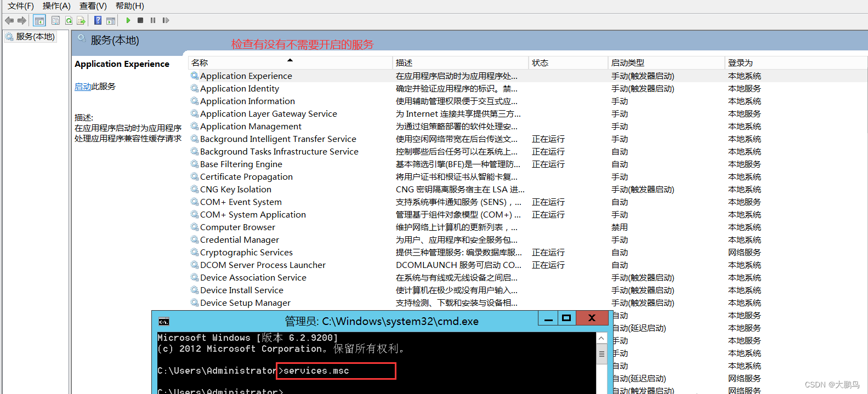This screenshot has width=868, height=394.
Task: Click the gear icon of Application Management
Action: tap(195, 126)
